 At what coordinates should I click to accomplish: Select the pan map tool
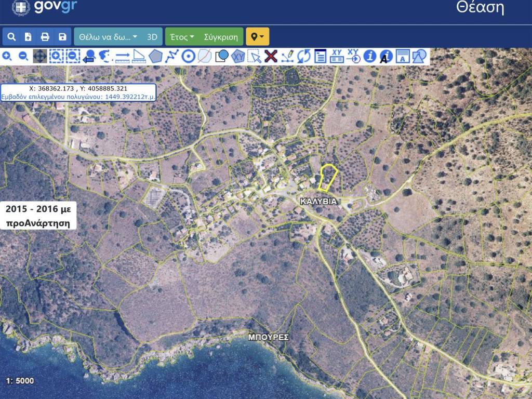(x=40, y=56)
